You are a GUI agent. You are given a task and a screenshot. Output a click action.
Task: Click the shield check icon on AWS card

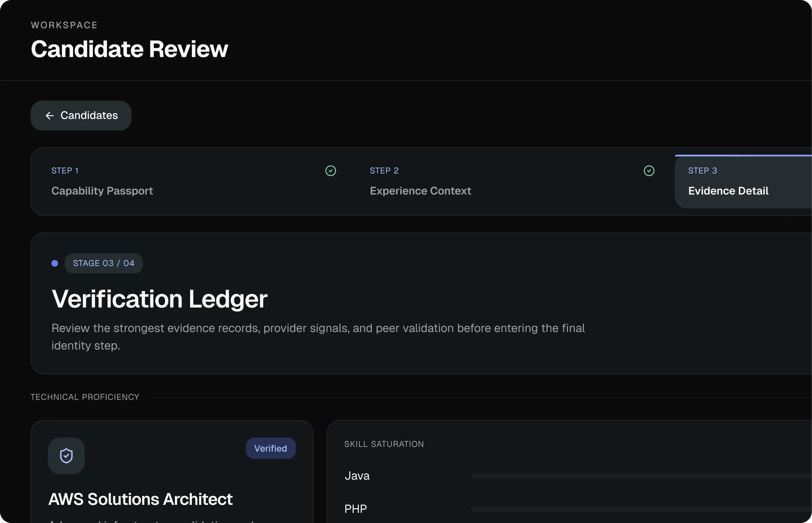66,456
